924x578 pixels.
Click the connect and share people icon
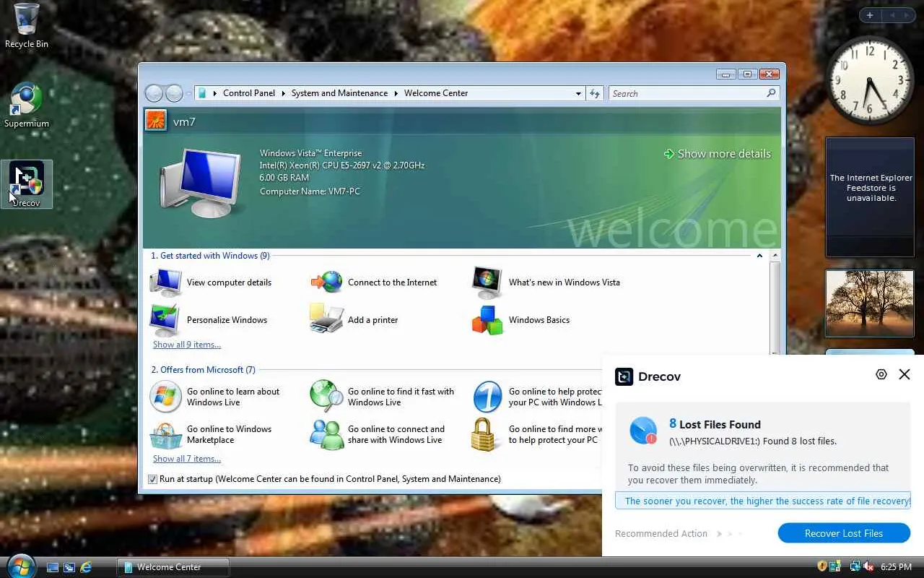tap(326, 434)
